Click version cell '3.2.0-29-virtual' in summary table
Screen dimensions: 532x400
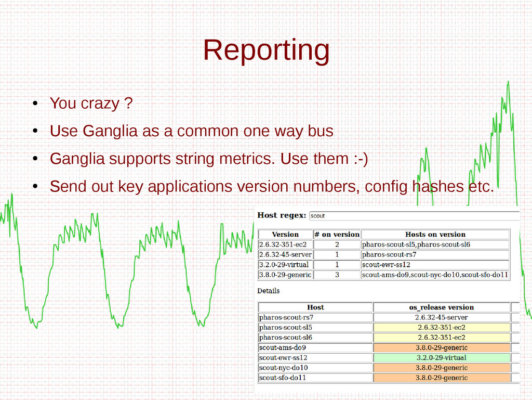point(285,265)
